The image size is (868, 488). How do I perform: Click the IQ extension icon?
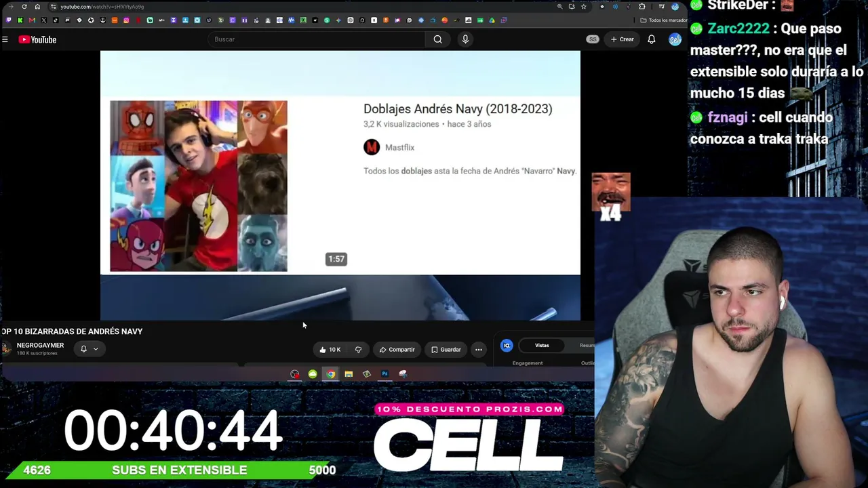click(507, 346)
